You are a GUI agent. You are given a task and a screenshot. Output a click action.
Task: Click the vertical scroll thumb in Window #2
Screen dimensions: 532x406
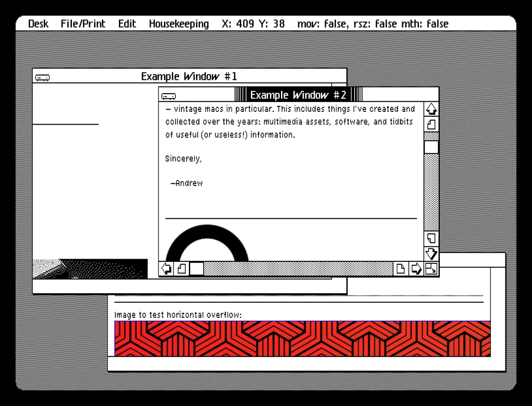point(431,147)
